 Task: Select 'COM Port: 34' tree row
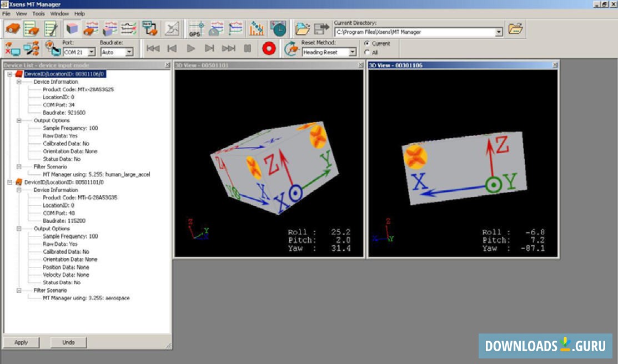[x=59, y=105]
